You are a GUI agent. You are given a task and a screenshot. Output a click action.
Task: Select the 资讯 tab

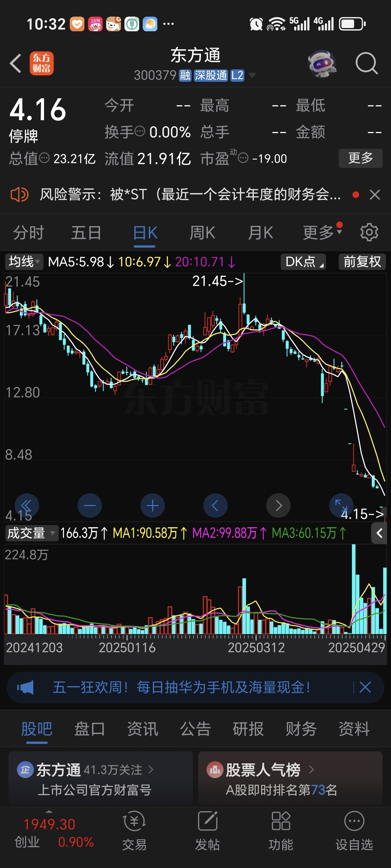pos(143,729)
